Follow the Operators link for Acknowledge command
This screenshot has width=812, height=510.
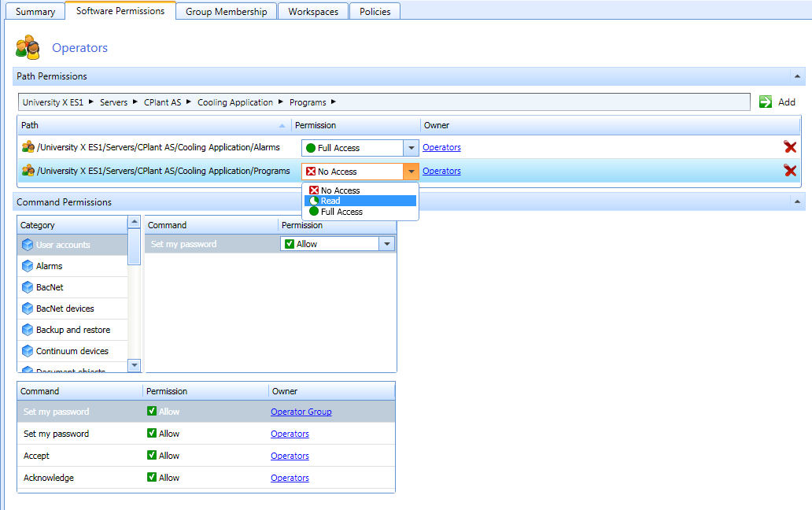(290, 478)
